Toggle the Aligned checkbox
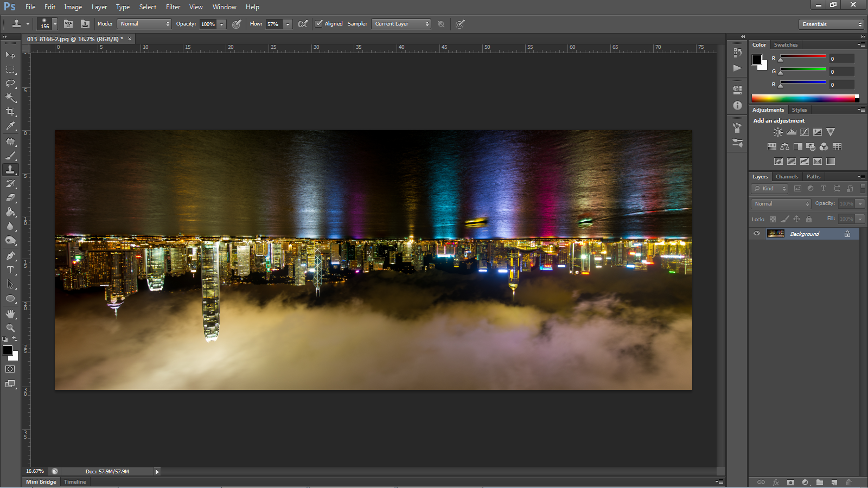The image size is (868, 488). pos(319,24)
